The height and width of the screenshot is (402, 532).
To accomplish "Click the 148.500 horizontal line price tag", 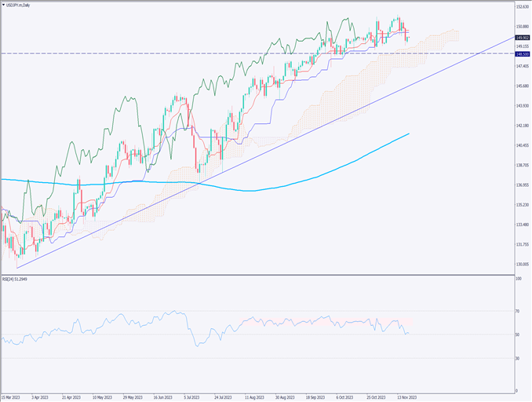I will (521, 54).
